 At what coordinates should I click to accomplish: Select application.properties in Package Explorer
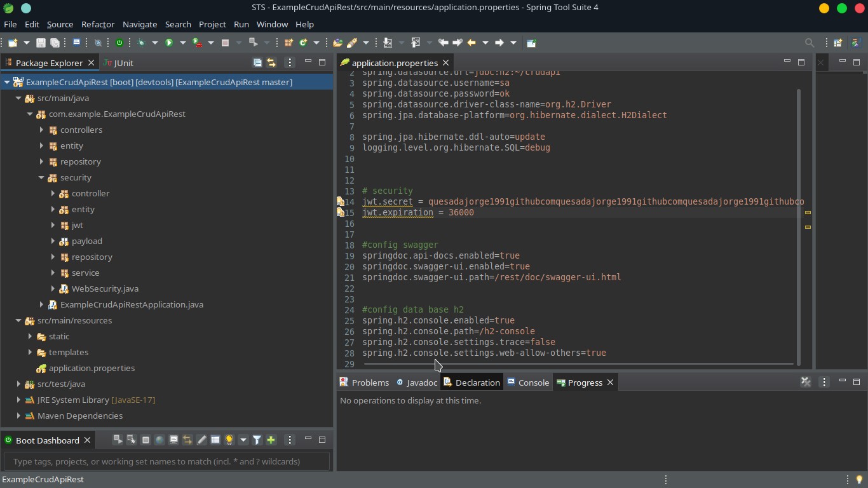pos(92,368)
